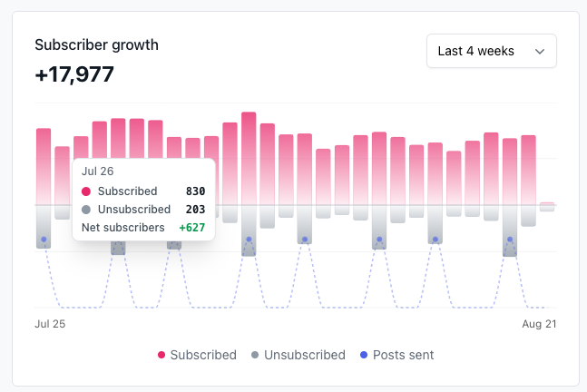
Task: Click the gray dot beside Unsubscribed in the tooltip
Action: (x=86, y=210)
